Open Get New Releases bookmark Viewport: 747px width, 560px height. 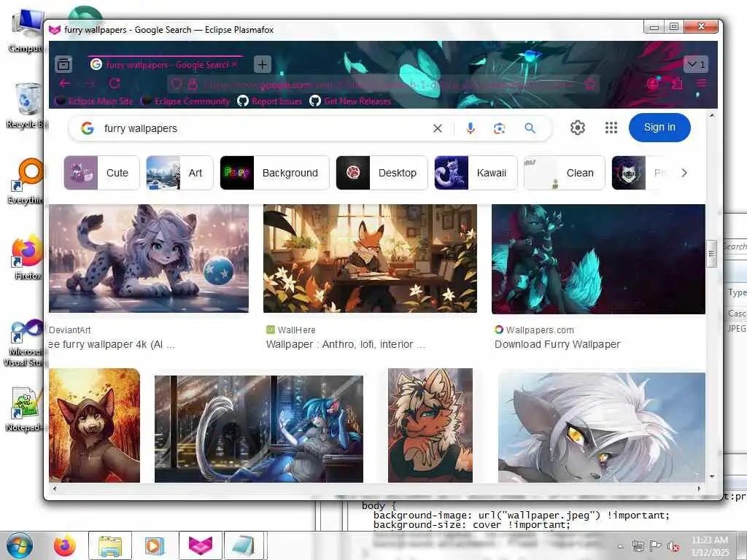pos(351,101)
